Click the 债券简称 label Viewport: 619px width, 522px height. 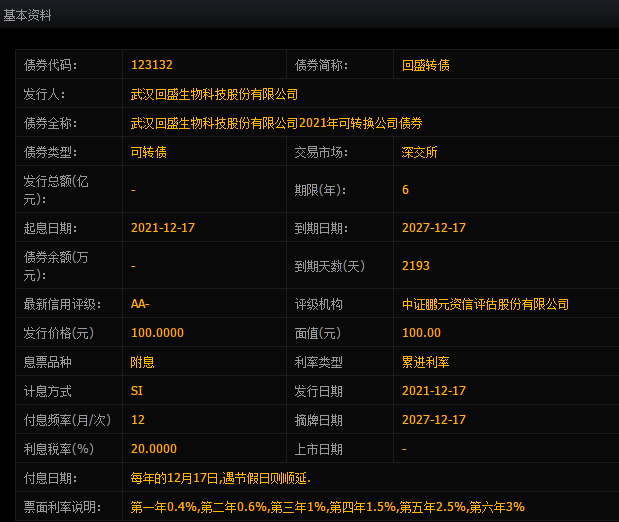321,65
